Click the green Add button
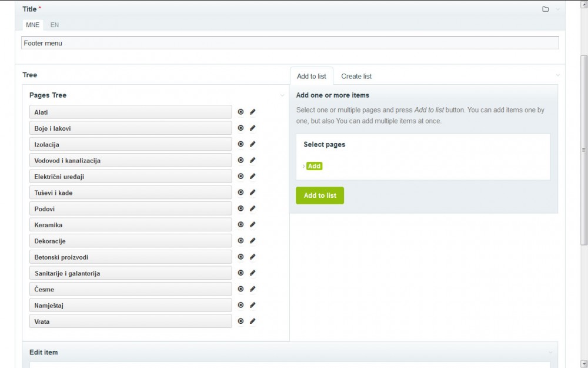Image resolution: width=588 pixels, height=368 pixels. 314,166
